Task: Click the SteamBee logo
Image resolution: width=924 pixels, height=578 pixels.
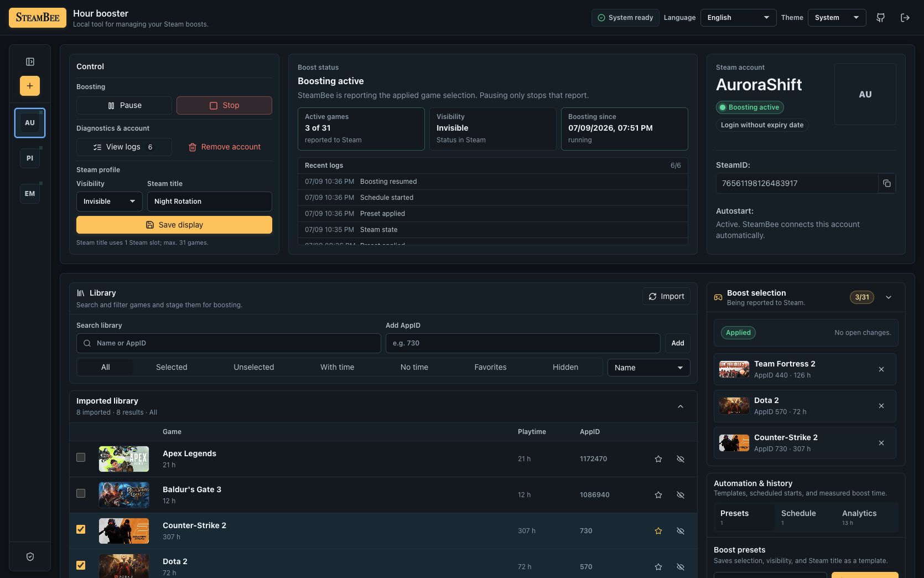Action: (38, 18)
